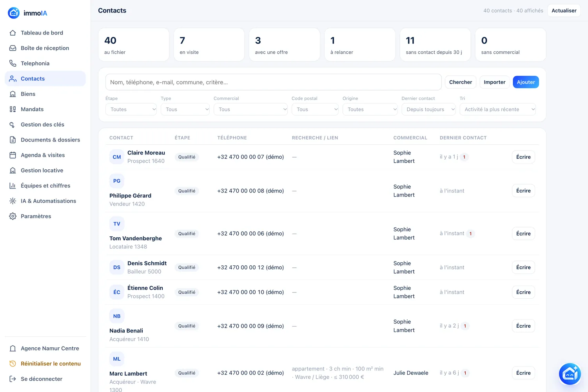The height and width of the screenshot is (392, 588).
Task: Click the Telephonie phone icon
Action: click(13, 64)
